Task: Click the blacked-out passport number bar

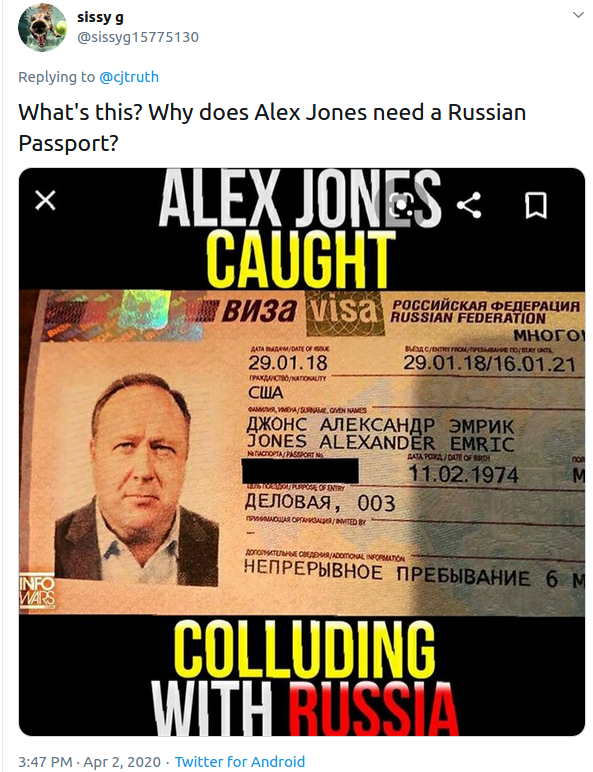Action: point(300,470)
